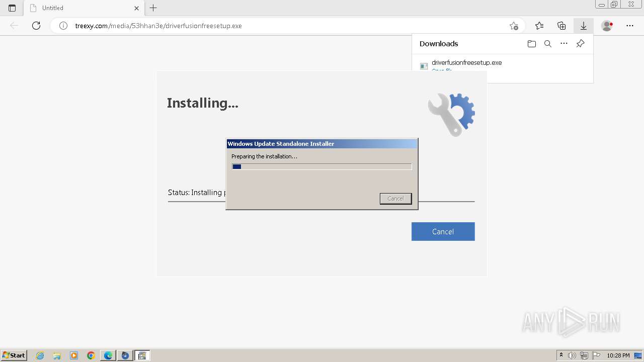Open the Favorites list
Viewport: 644px width, 362px height.
click(x=539, y=26)
